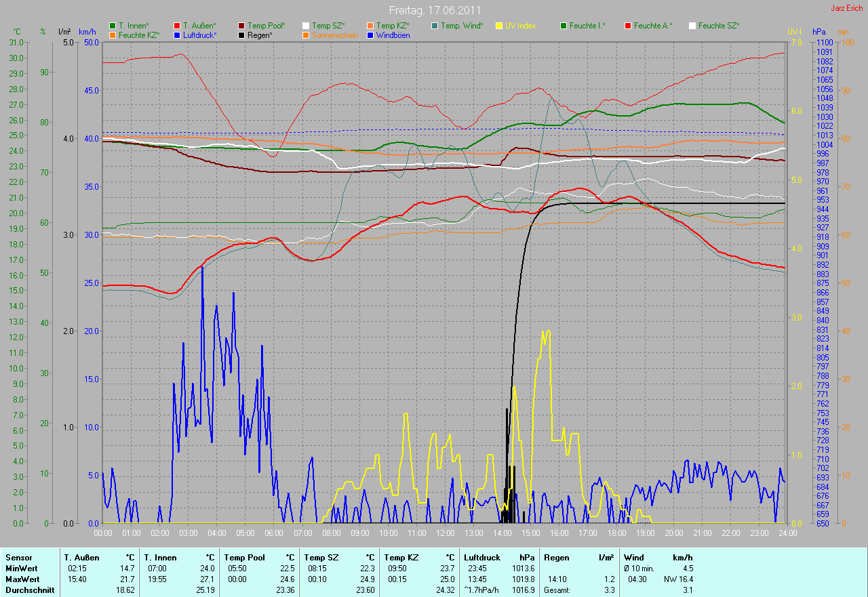The height and width of the screenshot is (597, 868).
Task: Click the 'Temp KZ*' legend label
Action: pos(393,26)
